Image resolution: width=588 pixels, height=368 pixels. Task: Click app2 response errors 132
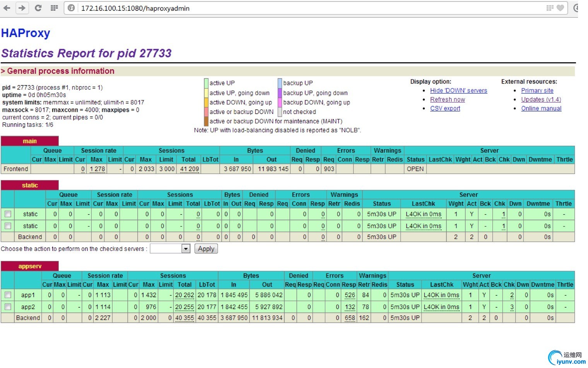coord(350,307)
